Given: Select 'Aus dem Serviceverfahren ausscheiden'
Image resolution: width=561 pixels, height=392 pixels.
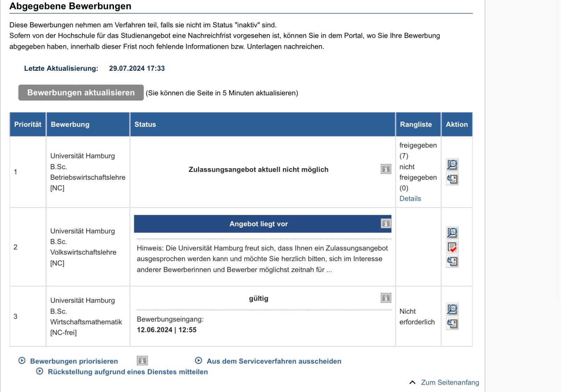Looking at the screenshot, I should 273,361.
